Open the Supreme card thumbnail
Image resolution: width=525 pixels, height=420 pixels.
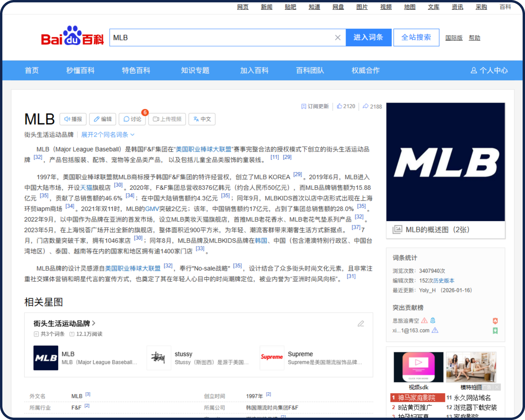[x=272, y=358]
